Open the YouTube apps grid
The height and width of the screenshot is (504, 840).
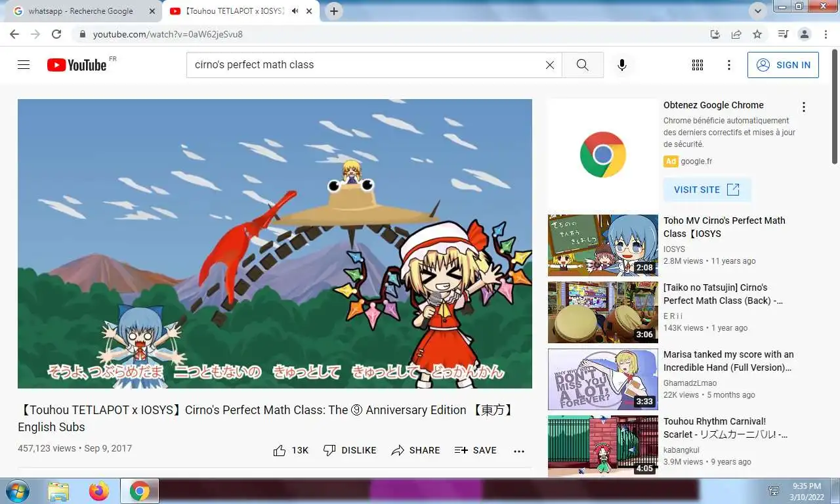[698, 65]
